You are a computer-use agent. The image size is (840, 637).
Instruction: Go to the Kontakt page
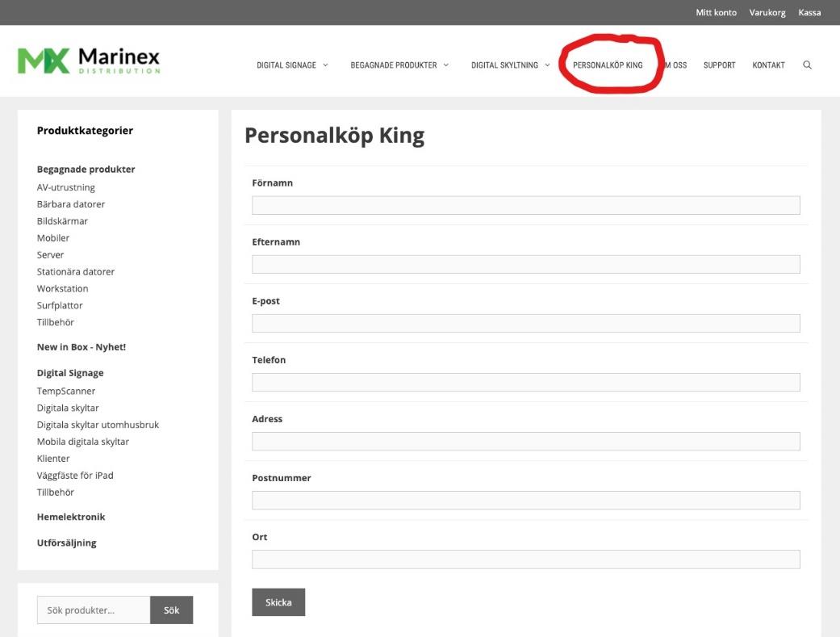tap(768, 65)
